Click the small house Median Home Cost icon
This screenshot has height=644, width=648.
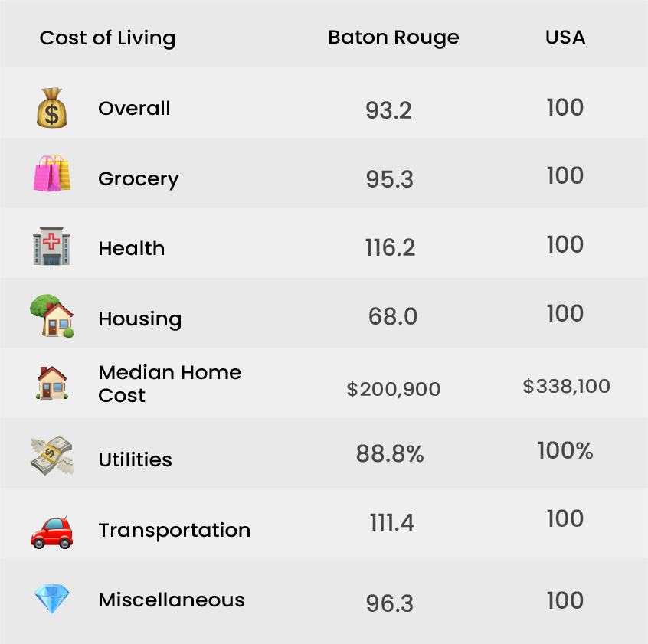(51, 383)
